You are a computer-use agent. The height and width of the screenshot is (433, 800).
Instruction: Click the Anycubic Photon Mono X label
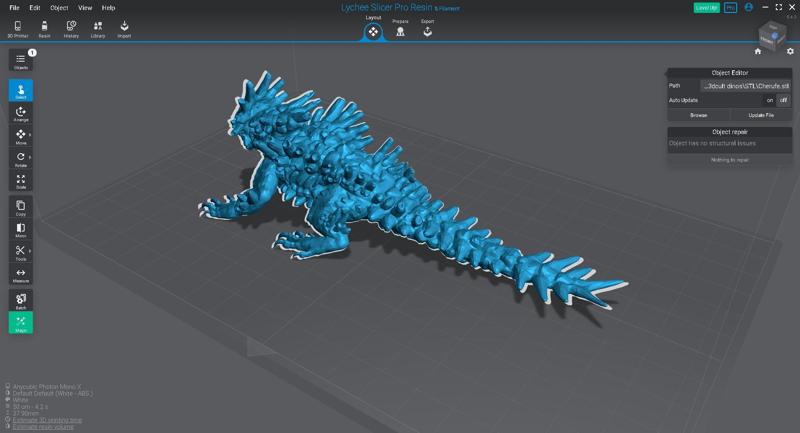click(47, 387)
